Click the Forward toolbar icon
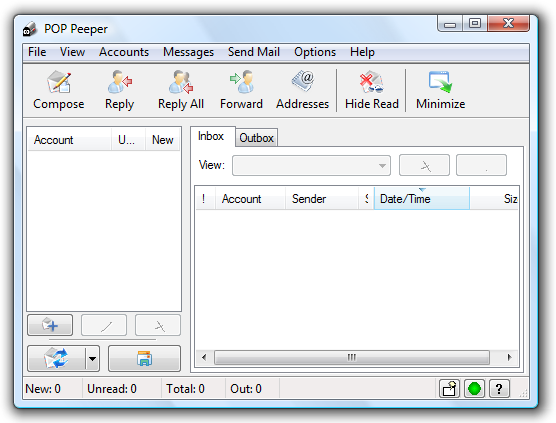Screen dimensions: 556x423 (241, 82)
